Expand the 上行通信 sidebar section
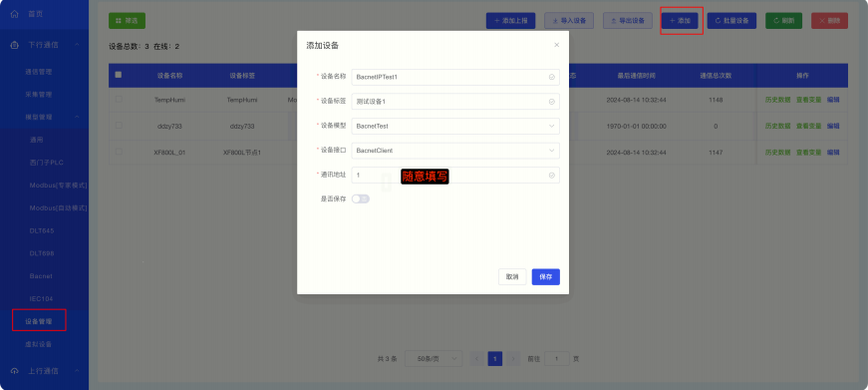 coord(77,371)
